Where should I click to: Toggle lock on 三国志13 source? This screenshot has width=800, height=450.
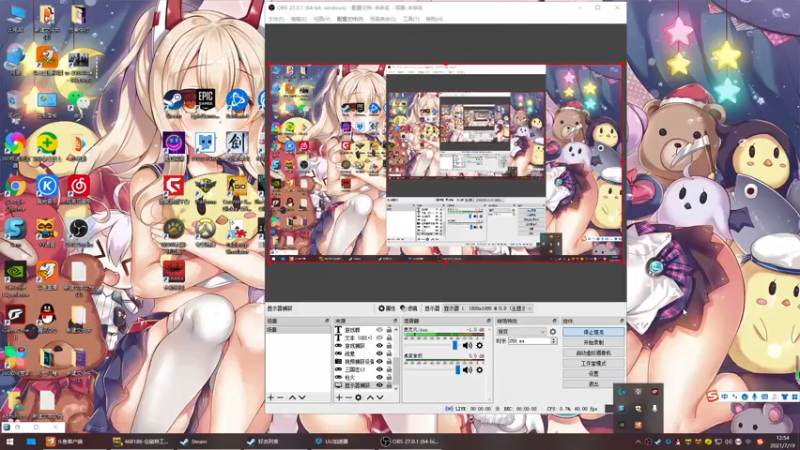(x=389, y=369)
